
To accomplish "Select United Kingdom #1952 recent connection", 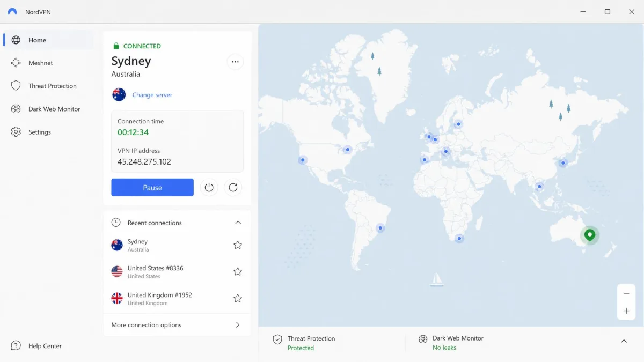I will click(177, 299).
